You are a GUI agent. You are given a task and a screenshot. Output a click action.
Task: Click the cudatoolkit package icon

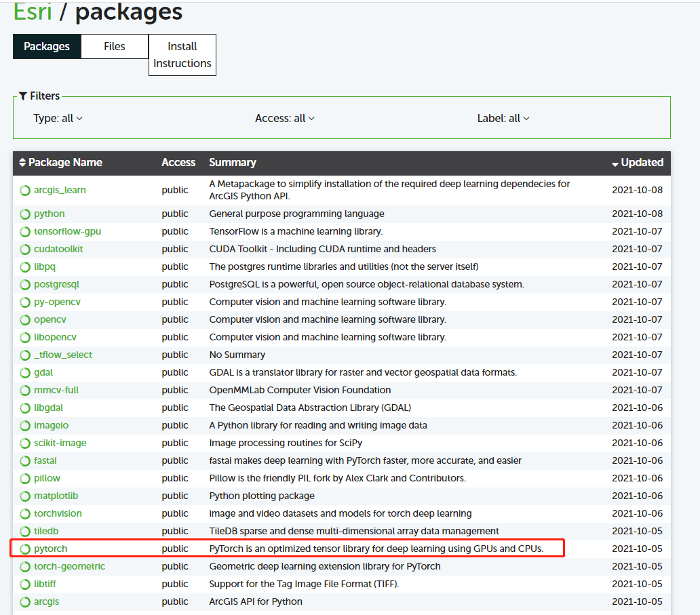[25, 250]
